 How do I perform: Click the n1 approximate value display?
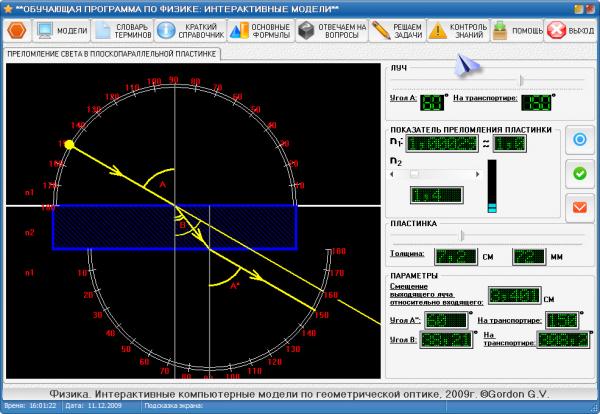pyautogui.click(x=509, y=144)
